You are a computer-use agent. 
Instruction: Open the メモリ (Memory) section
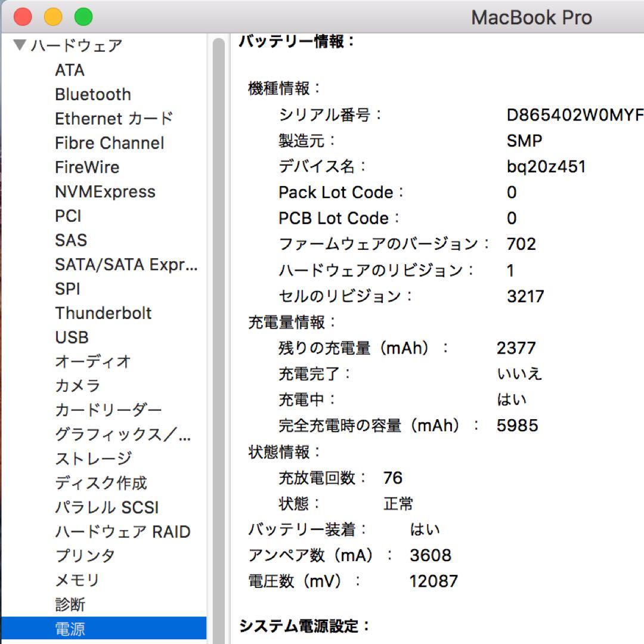[78, 580]
